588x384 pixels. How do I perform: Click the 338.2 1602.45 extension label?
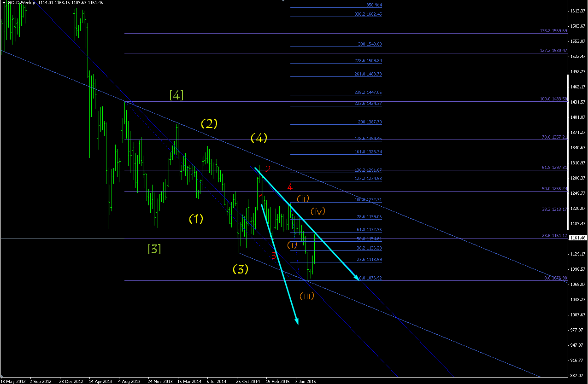(368, 14)
